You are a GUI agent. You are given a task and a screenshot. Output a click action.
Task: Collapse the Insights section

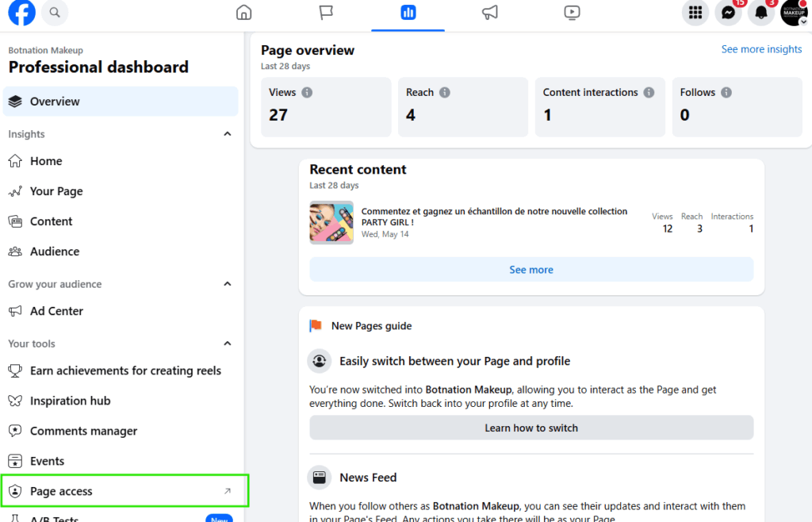228,134
